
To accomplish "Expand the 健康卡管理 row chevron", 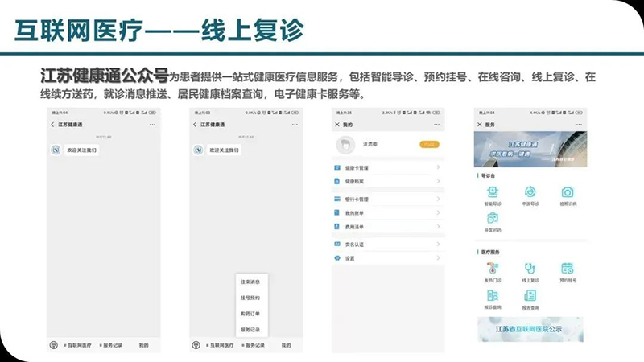I will coord(438,168).
